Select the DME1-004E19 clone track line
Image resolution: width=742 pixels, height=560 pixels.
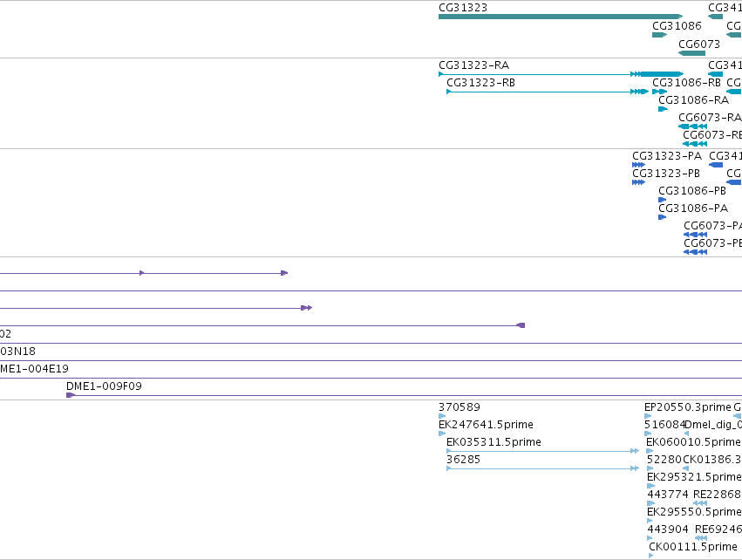coord(371,378)
